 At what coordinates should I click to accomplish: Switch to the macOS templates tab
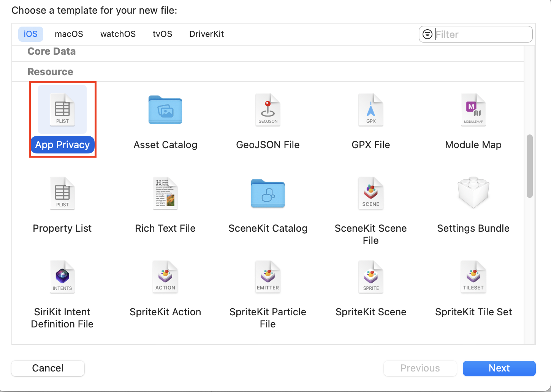[69, 34]
